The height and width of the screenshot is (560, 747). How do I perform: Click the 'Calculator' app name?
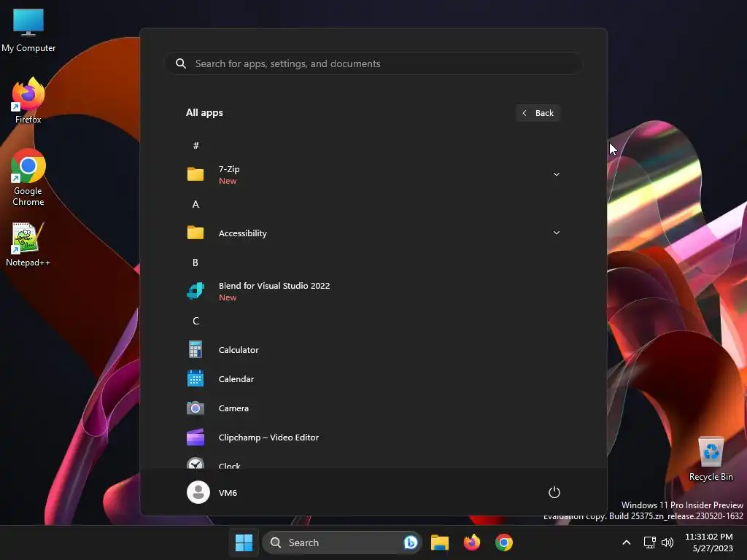pyautogui.click(x=239, y=349)
